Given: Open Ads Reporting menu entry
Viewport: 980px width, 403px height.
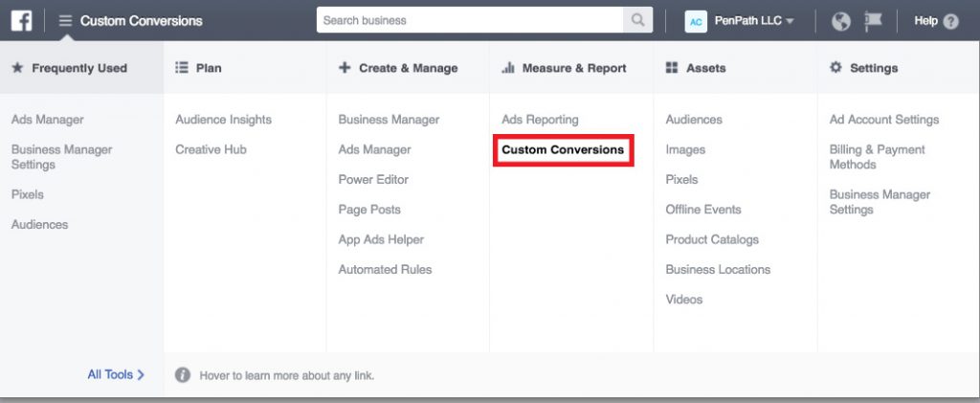Looking at the screenshot, I should 540,120.
